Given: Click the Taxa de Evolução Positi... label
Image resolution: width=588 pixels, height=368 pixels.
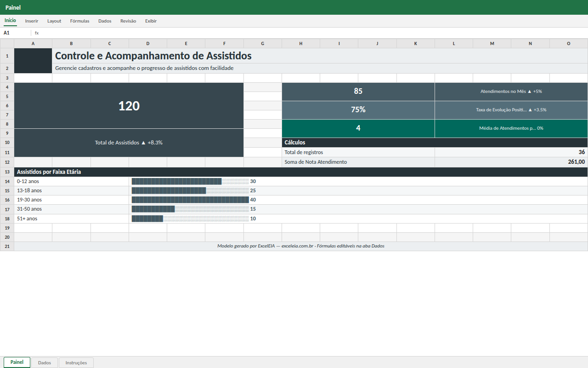Looking at the screenshot, I should (x=511, y=110).
